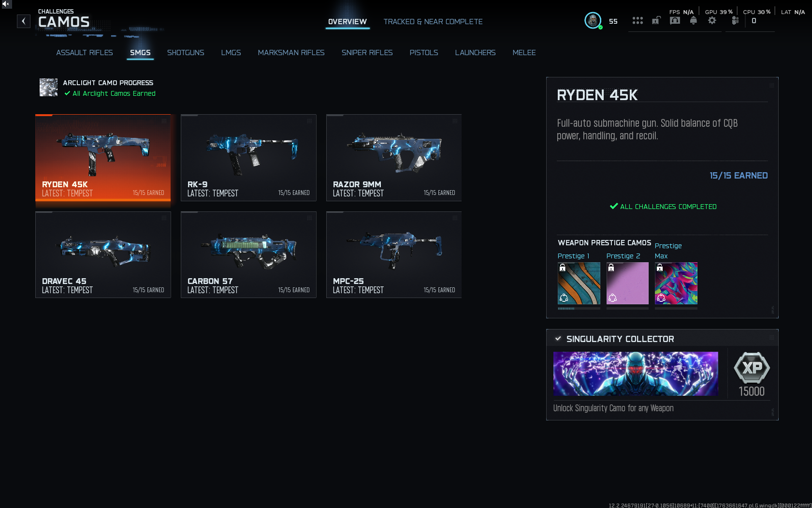Select SMGs category

[140, 53]
